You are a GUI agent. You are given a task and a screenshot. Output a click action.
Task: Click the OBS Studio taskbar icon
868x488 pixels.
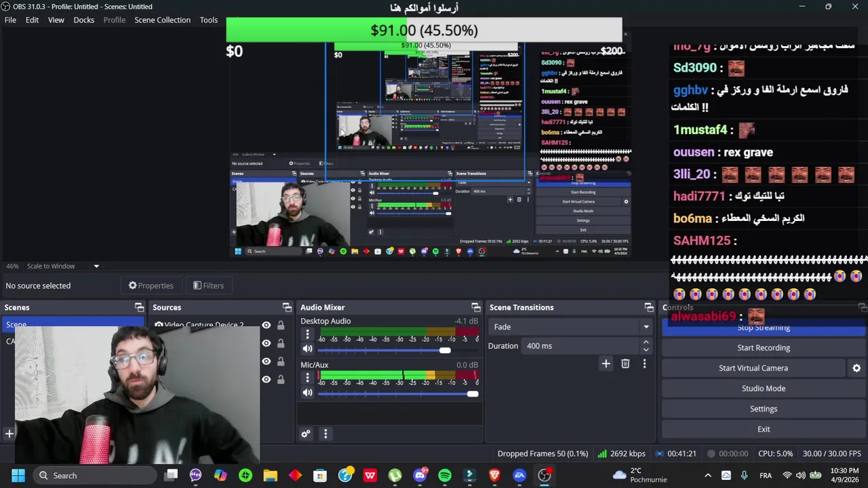[x=545, y=475]
